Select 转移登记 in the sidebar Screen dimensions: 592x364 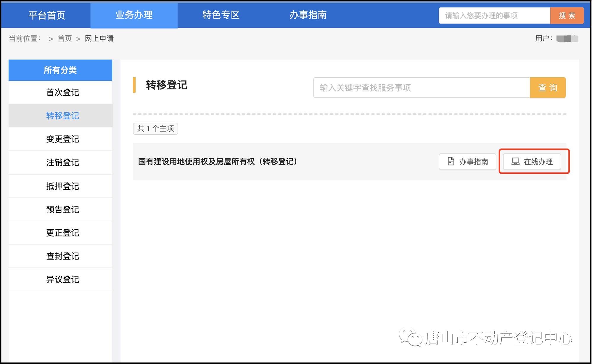(x=62, y=116)
